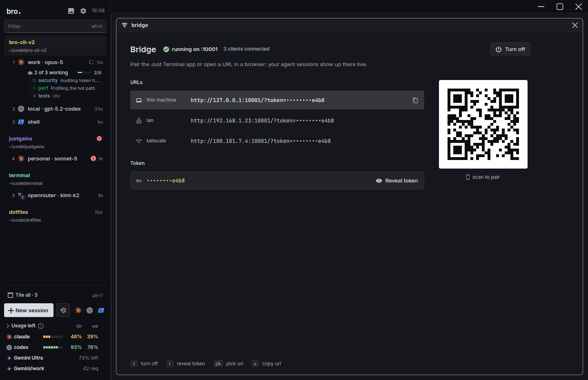588x380 pixels.
Task: Start a new Claude session via starburst icon
Action: 78,311
